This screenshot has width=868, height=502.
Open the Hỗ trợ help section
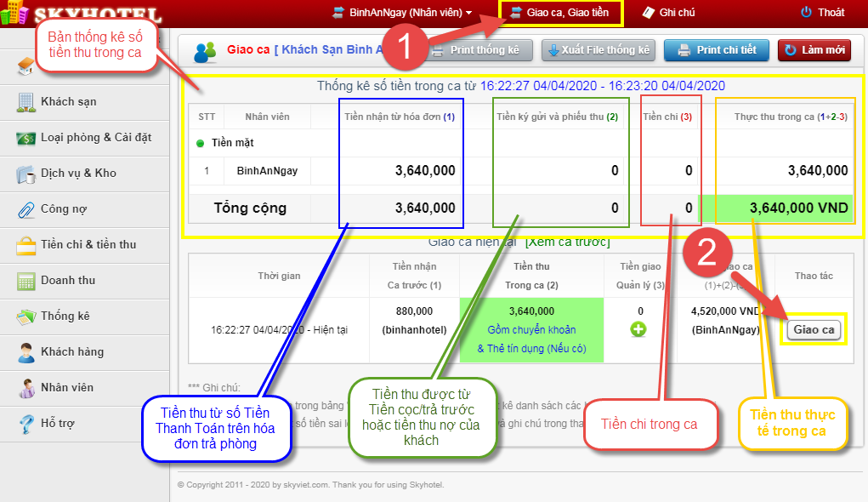(58, 424)
